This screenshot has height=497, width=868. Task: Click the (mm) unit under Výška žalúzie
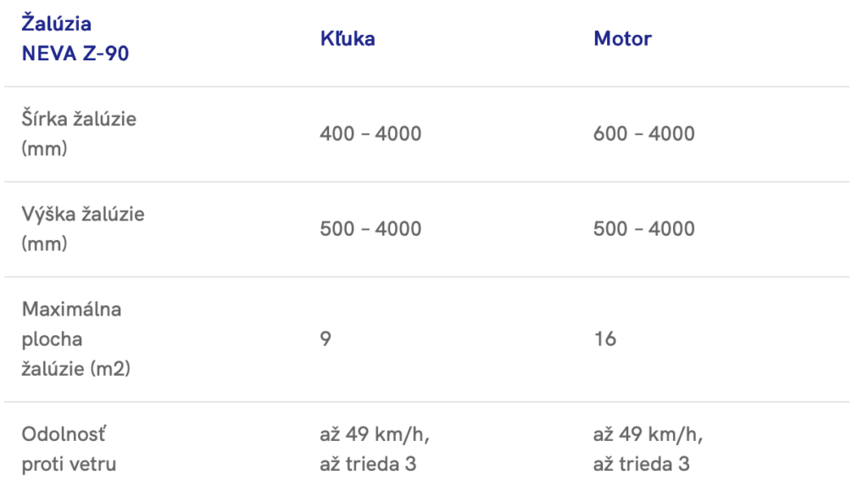coord(44,244)
